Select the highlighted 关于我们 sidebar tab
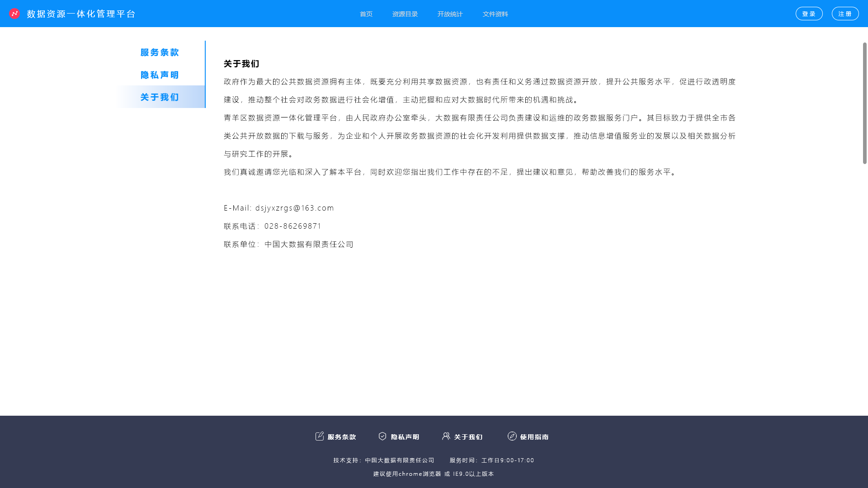Viewport: 868px width, 488px height. coord(160,97)
